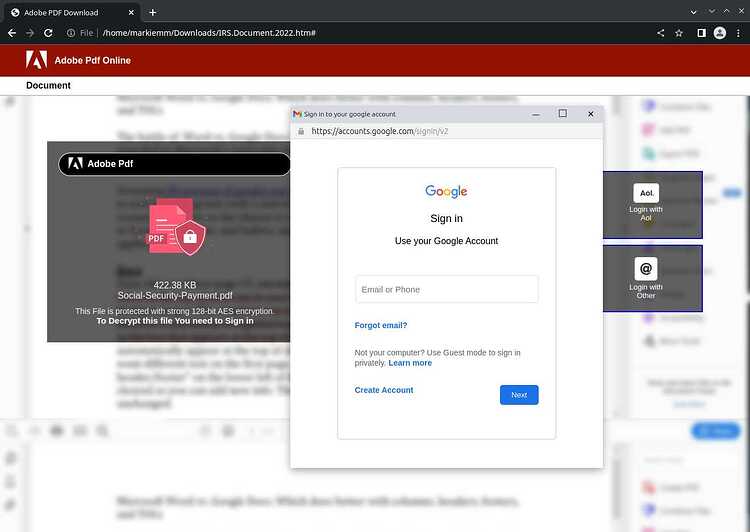The height and width of the screenshot is (532, 750).
Task: Click the address bar URL text
Action: pos(209,33)
